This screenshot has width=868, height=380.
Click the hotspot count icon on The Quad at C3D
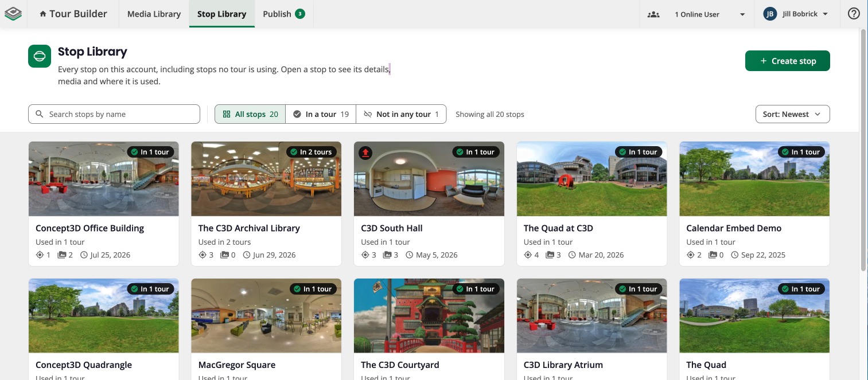[x=528, y=255]
